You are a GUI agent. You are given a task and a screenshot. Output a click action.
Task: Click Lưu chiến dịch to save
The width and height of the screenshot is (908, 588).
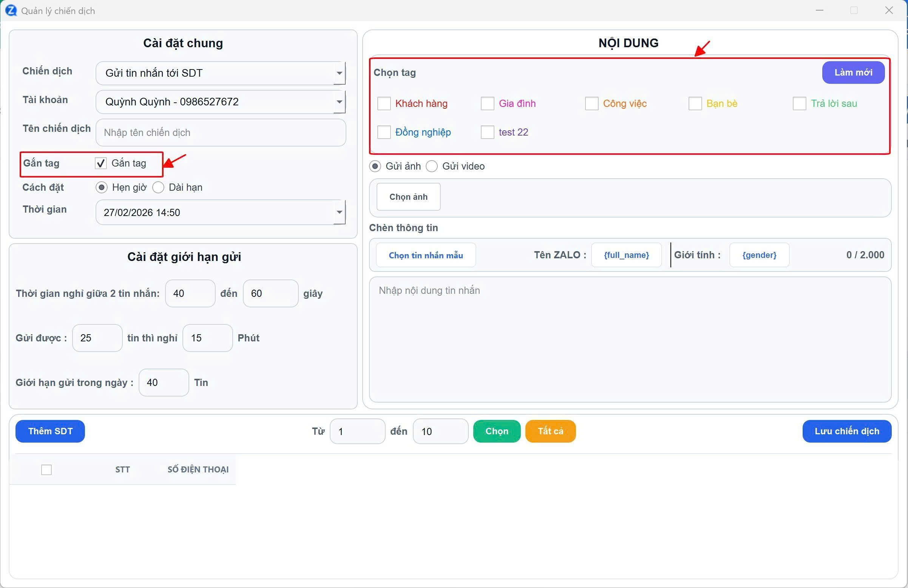(846, 431)
